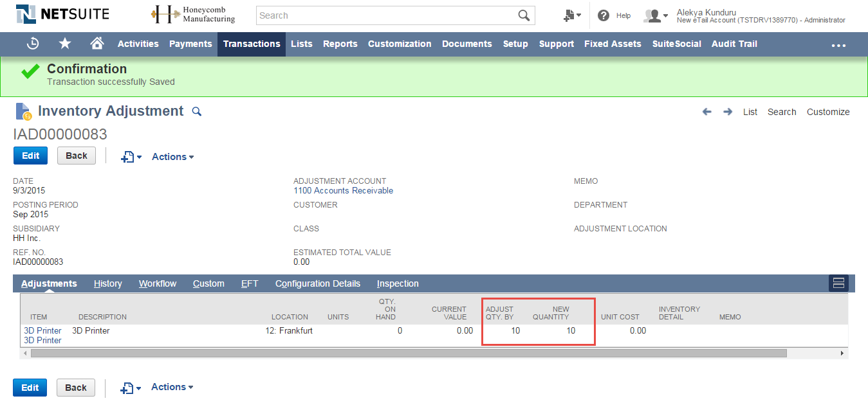Image resolution: width=868 pixels, height=412 pixels.
Task: Open the 1100 Accounts Receivable account link
Action: point(342,190)
